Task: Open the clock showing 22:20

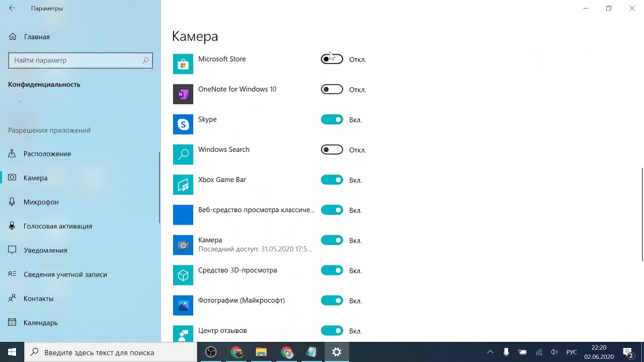Action: click(599, 352)
